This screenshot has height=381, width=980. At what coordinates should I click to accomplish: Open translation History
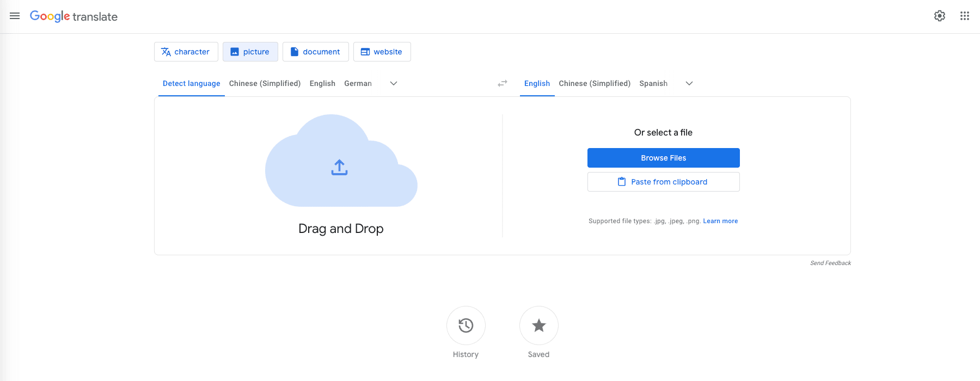click(x=466, y=325)
